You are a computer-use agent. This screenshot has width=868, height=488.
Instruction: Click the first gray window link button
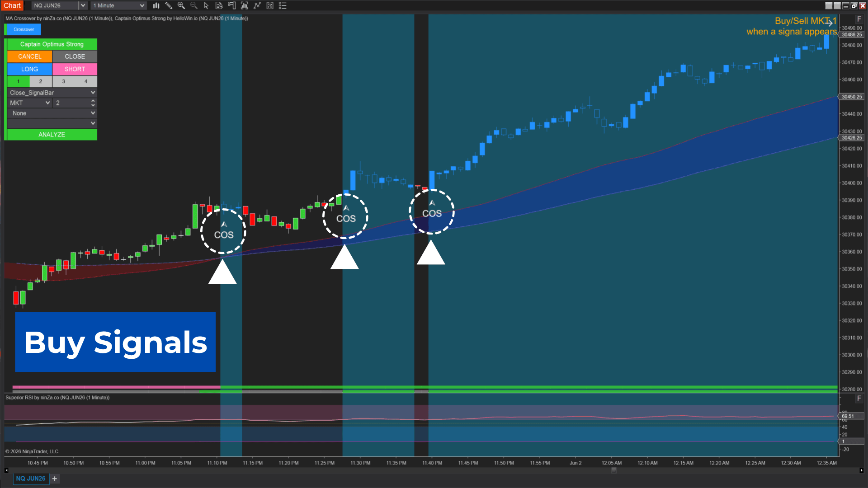tap(829, 5)
